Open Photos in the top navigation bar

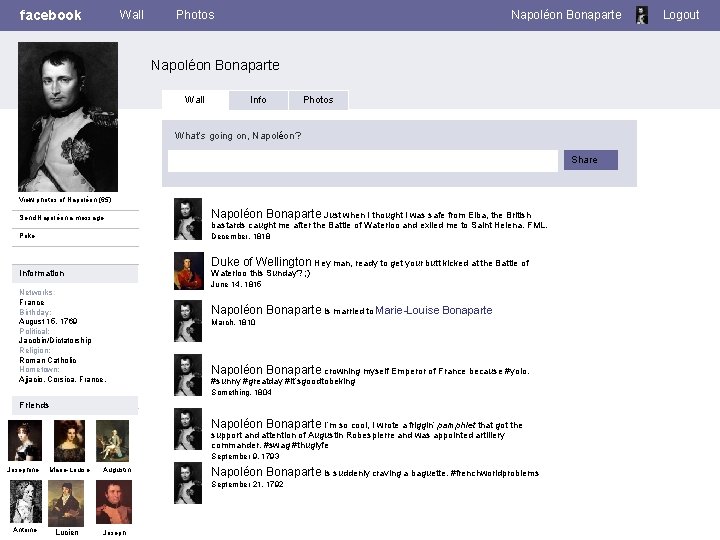(195, 15)
